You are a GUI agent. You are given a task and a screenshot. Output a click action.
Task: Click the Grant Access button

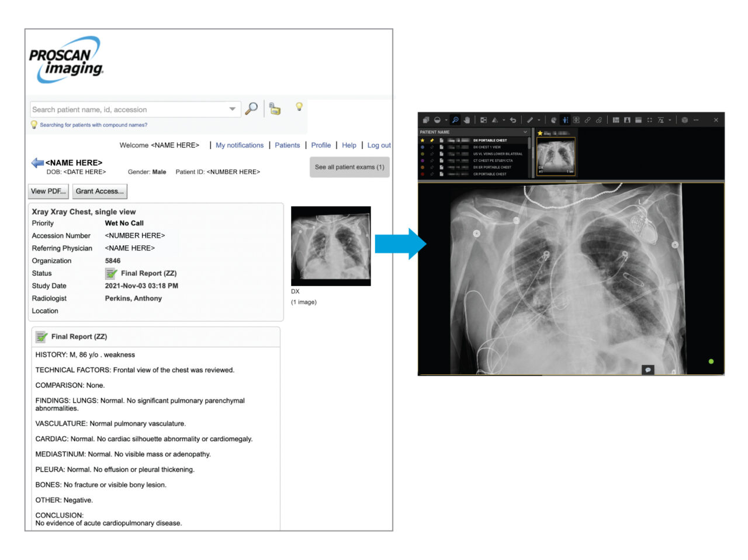(x=99, y=191)
